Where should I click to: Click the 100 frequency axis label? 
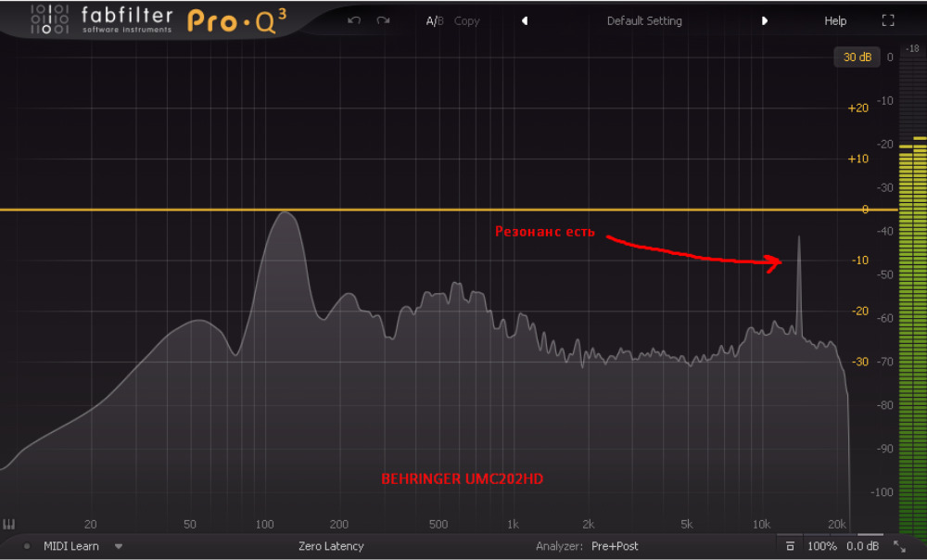[264, 524]
